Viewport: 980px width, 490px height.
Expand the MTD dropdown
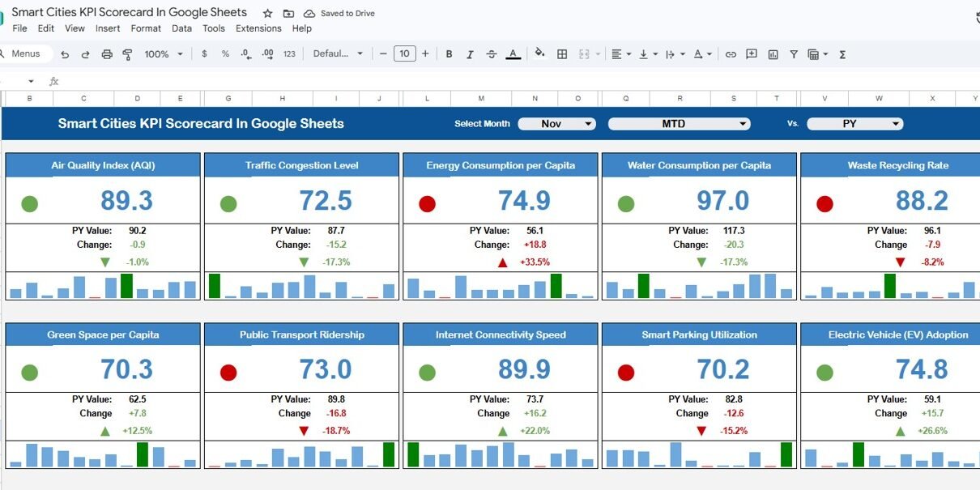point(679,124)
